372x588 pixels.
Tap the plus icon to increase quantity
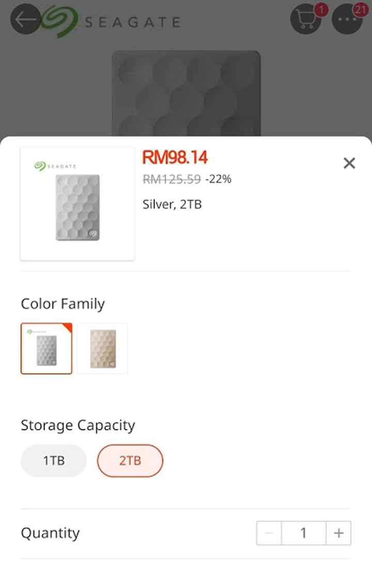point(338,533)
